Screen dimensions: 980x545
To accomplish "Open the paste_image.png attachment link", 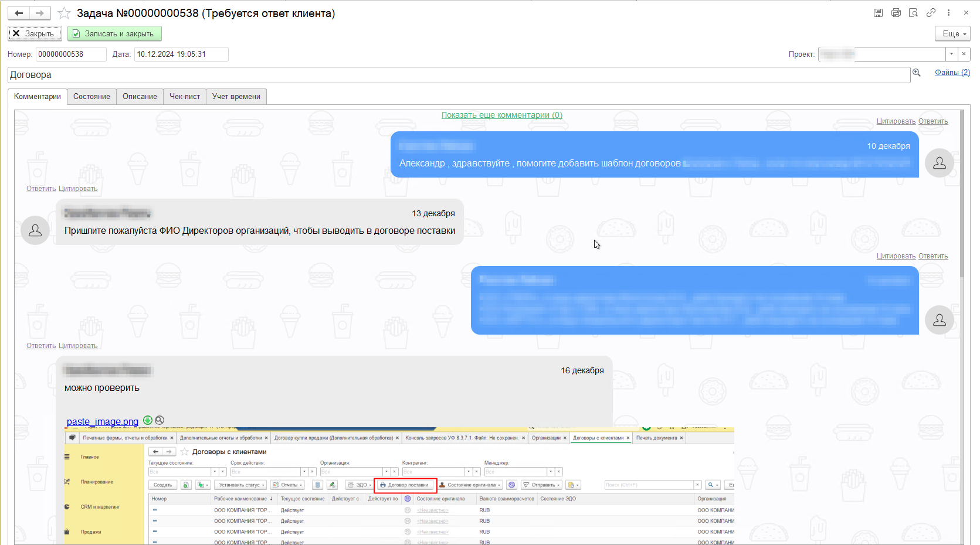I will [x=103, y=421].
